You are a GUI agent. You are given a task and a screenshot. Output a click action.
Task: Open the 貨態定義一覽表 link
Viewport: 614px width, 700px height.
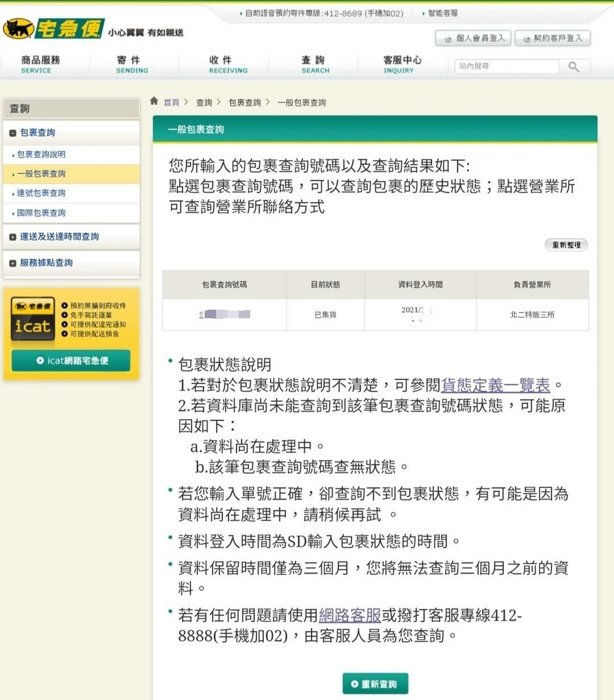496,385
